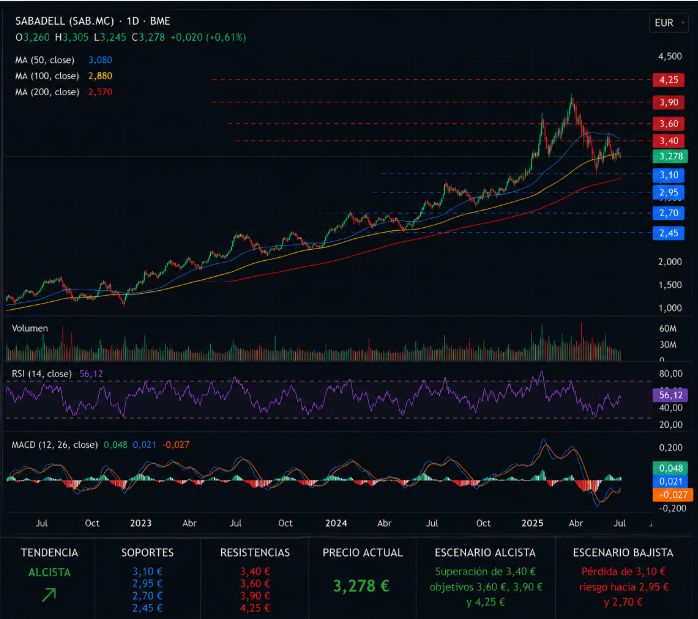Click 'Superación de 3,40 €' text

coord(485,571)
